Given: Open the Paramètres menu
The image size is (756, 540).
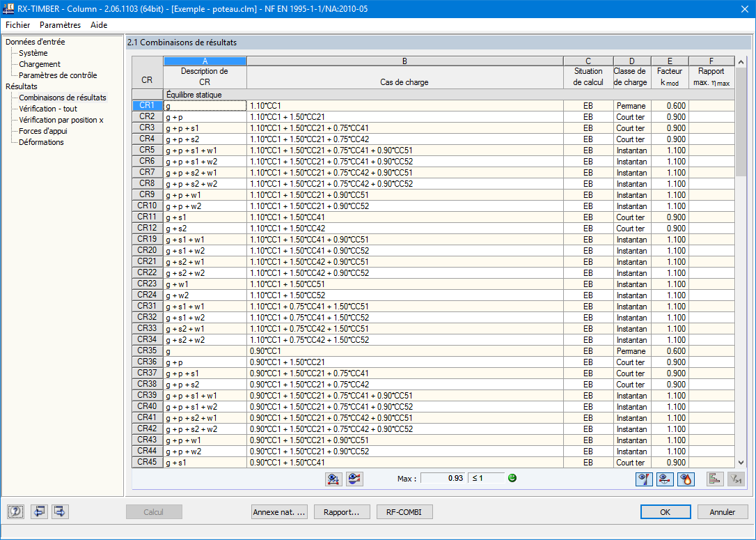Looking at the screenshot, I should pos(61,25).
